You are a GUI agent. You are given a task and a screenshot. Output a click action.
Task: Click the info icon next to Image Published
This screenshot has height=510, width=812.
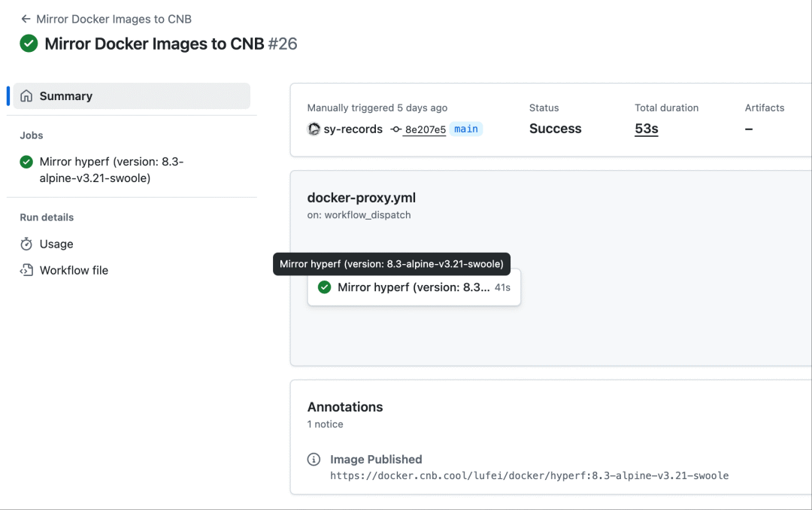coord(314,459)
